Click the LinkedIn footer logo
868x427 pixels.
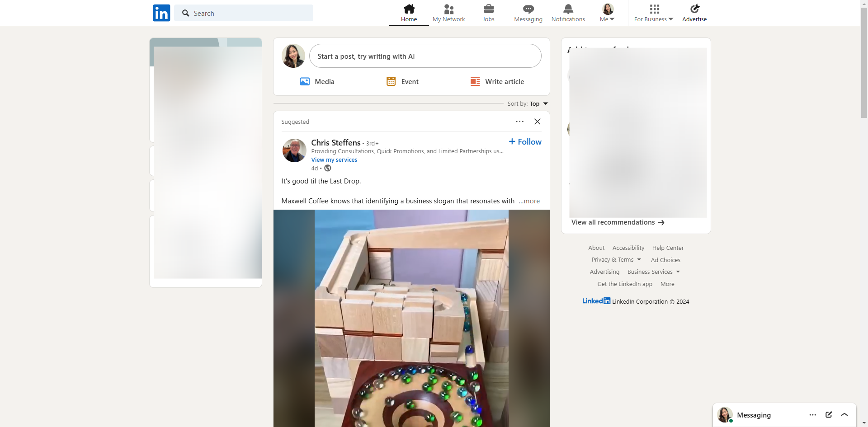tap(596, 301)
